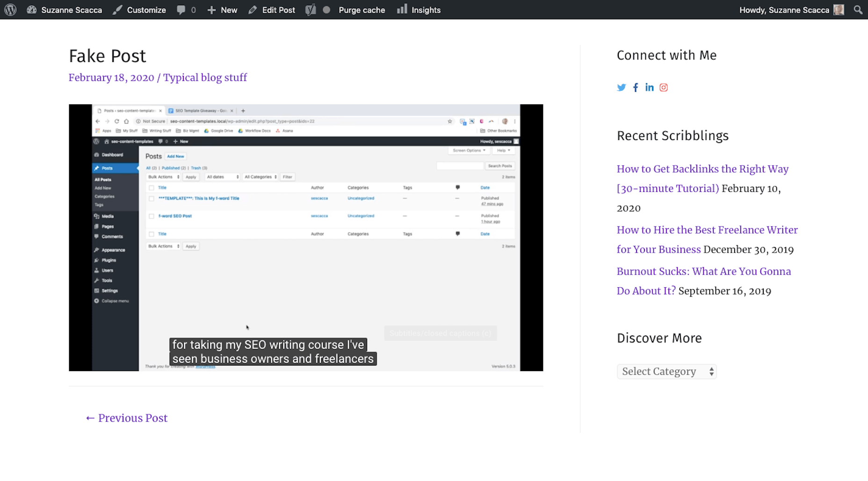Click Purge cache in admin bar
Screen dimensions: 868x481
tap(362, 10)
